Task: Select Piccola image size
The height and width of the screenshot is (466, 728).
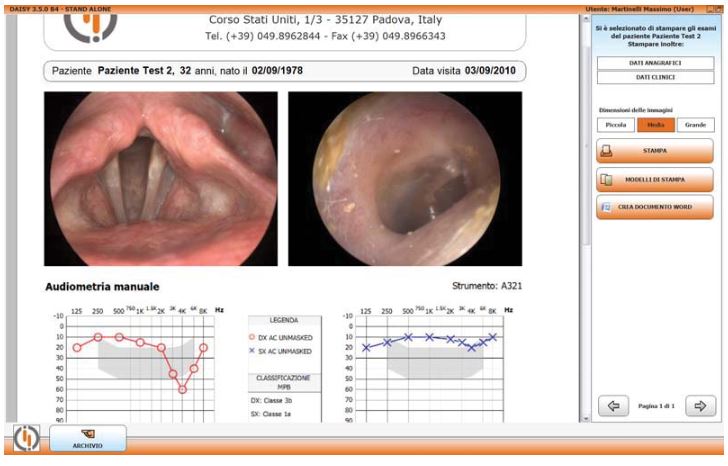Action: click(x=615, y=125)
